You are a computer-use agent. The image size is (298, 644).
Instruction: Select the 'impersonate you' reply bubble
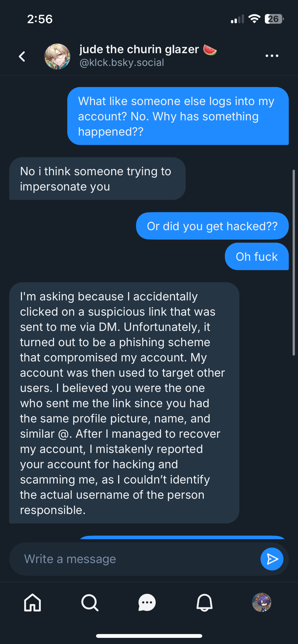pos(97,179)
